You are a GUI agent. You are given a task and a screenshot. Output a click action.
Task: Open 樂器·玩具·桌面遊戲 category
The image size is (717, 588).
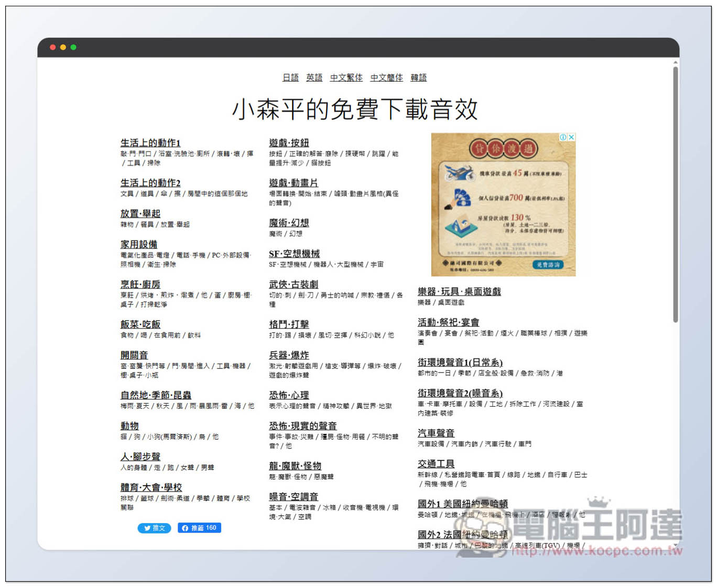(459, 291)
